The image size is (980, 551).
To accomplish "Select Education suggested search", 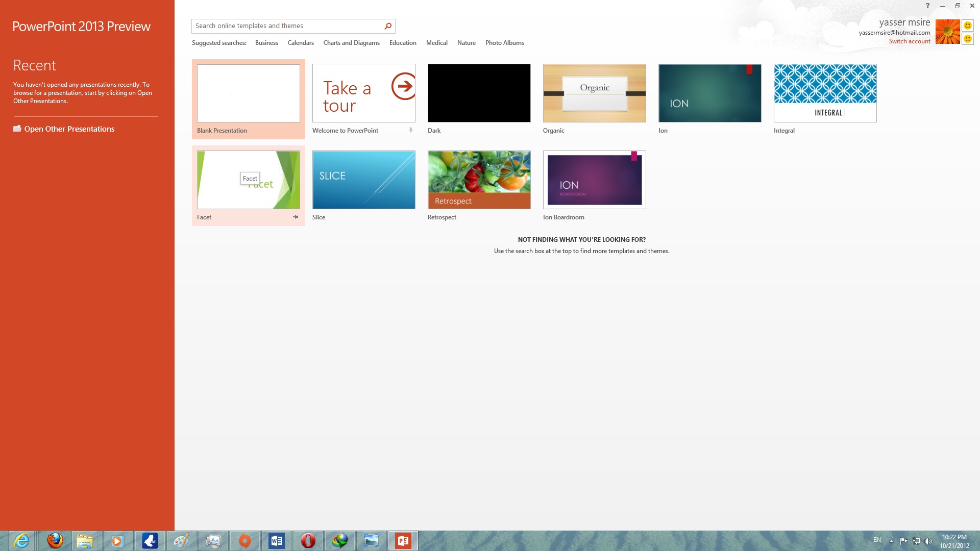I will [x=403, y=43].
